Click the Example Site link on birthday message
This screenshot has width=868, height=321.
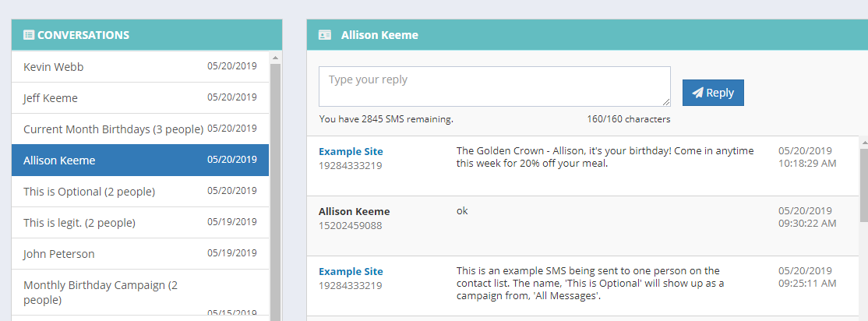(x=351, y=151)
